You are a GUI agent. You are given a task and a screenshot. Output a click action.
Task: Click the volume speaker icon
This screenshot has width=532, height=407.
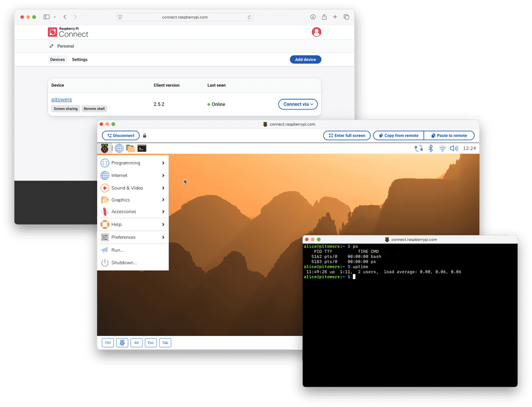[454, 149]
